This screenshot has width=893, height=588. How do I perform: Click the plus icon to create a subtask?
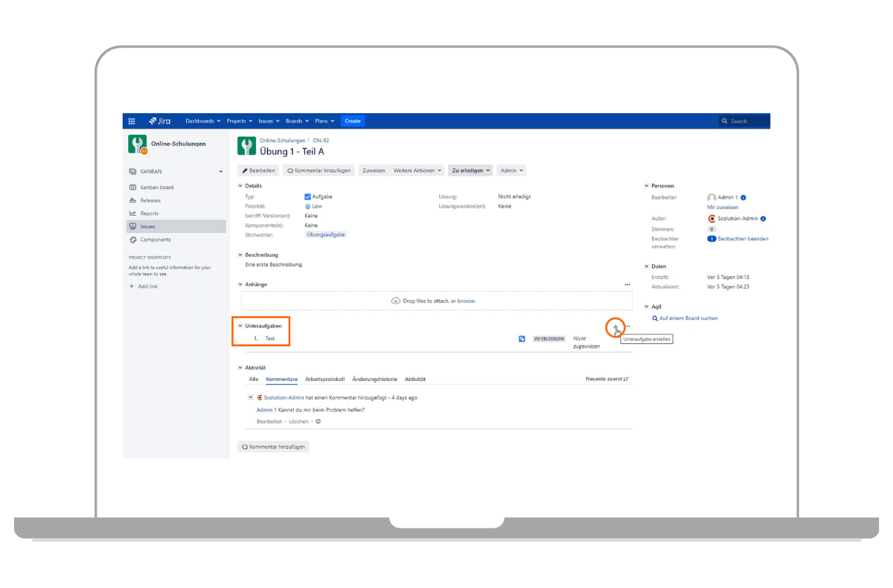click(615, 326)
